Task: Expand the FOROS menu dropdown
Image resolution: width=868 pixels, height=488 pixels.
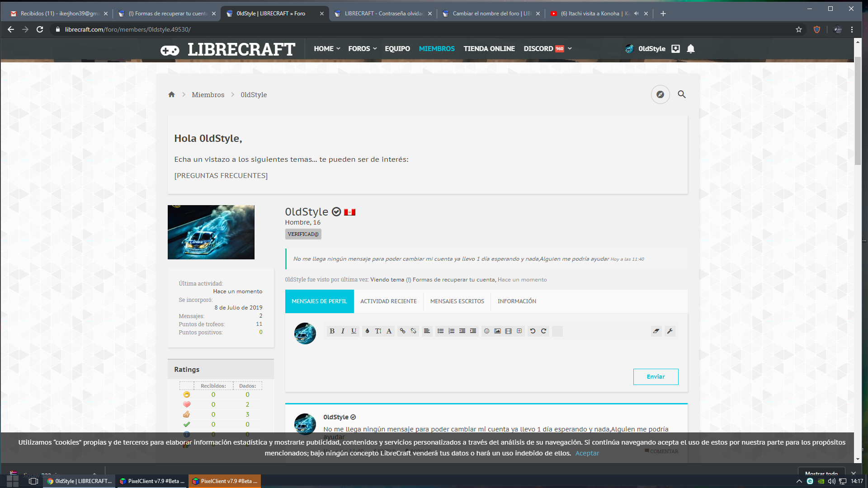Action: pyautogui.click(x=375, y=49)
